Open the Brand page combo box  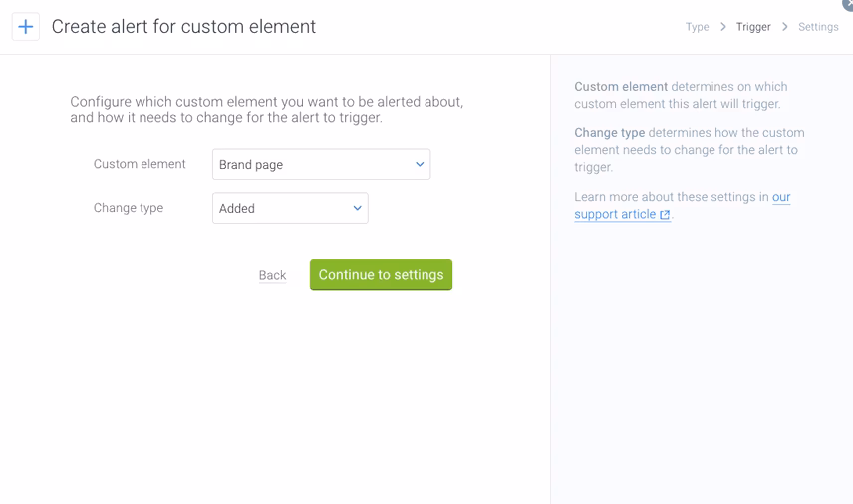pyautogui.click(x=311, y=165)
